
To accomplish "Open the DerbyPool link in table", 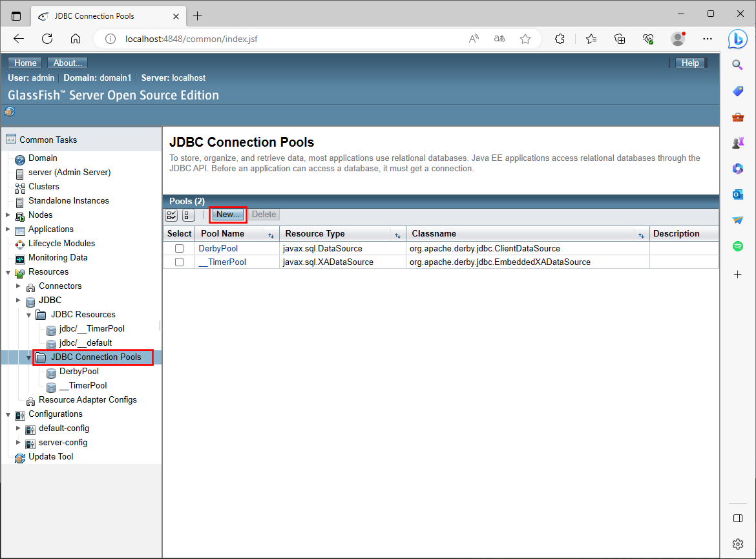I will click(x=218, y=248).
